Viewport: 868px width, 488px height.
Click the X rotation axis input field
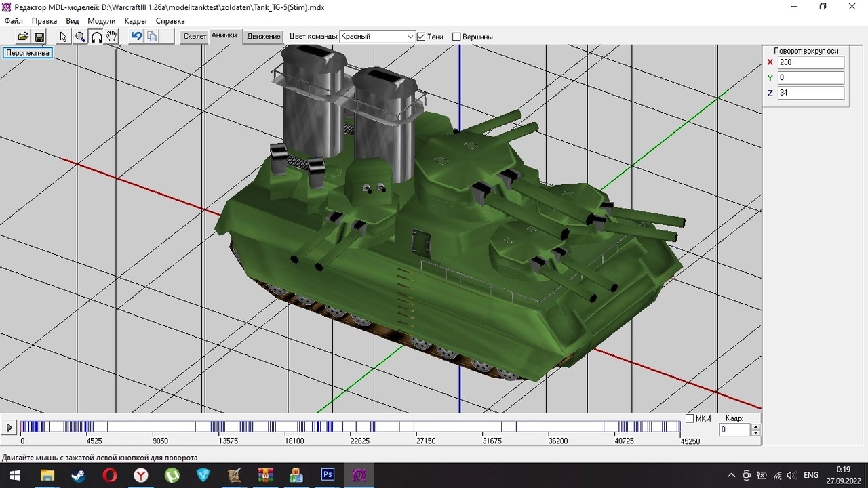[810, 62]
